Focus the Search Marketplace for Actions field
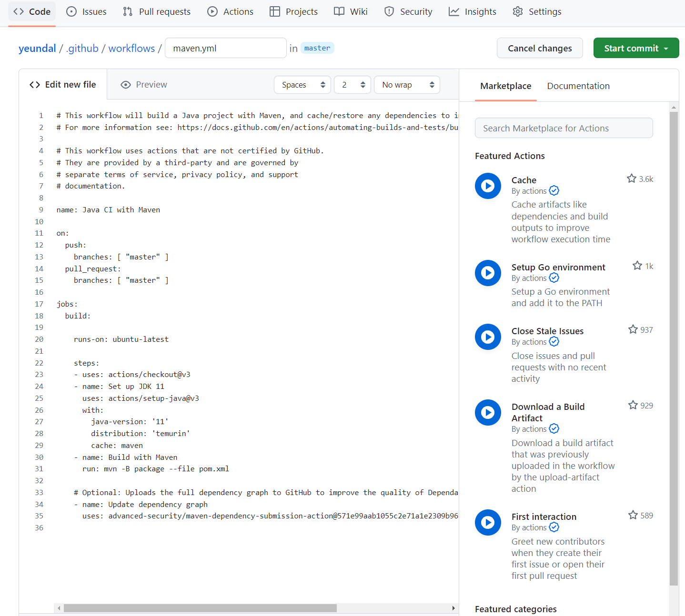The image size is (685, 616). [x=564, y=128]
